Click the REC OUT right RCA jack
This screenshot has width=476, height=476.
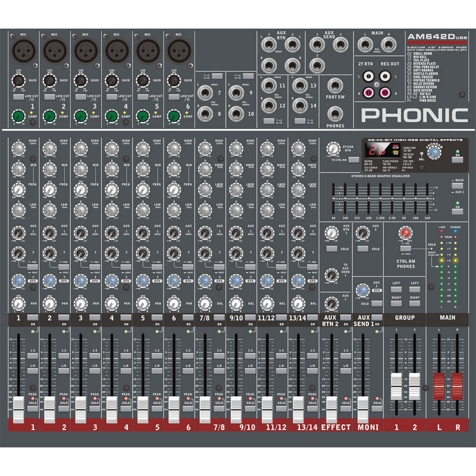pyautogui.click(x=385, y=92)
